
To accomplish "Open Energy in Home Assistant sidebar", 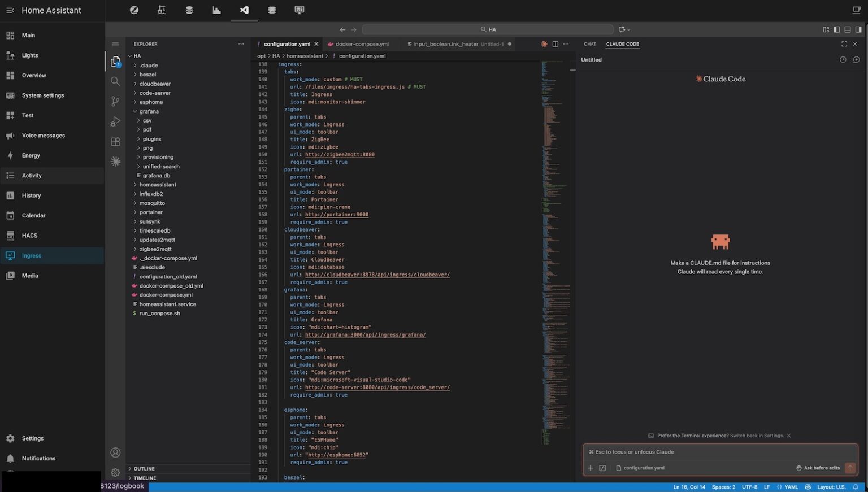I will [x=52, y=155].
